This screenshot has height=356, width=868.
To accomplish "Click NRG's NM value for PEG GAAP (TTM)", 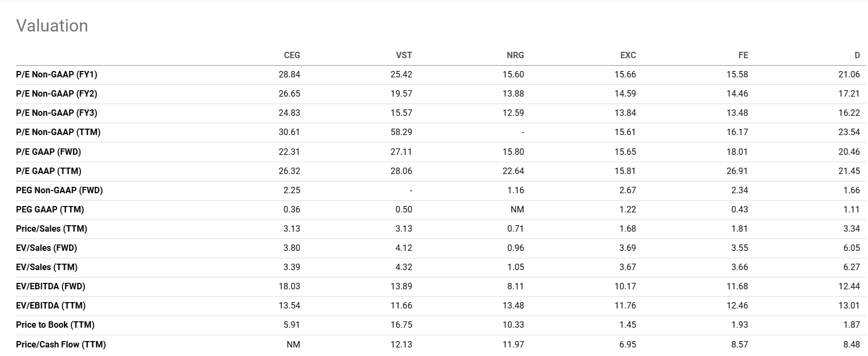I will 517,209.
